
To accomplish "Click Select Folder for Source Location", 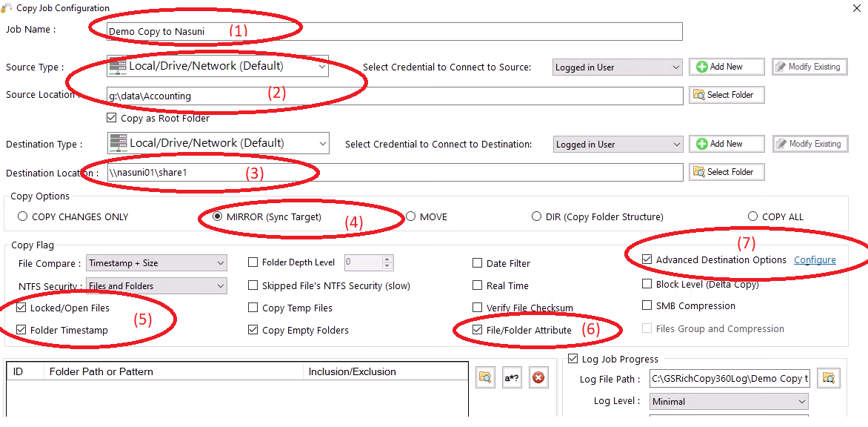I will coord(727,95).
